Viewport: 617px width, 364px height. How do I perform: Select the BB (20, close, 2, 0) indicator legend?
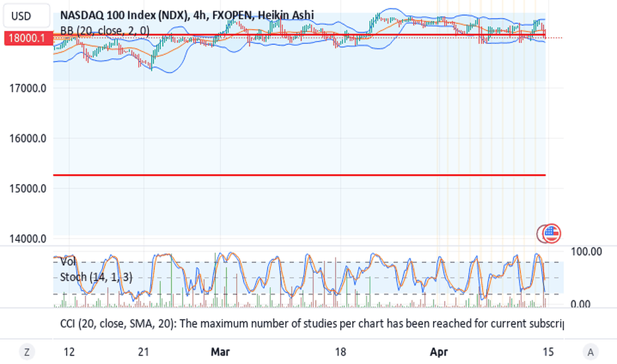[105, 30]
